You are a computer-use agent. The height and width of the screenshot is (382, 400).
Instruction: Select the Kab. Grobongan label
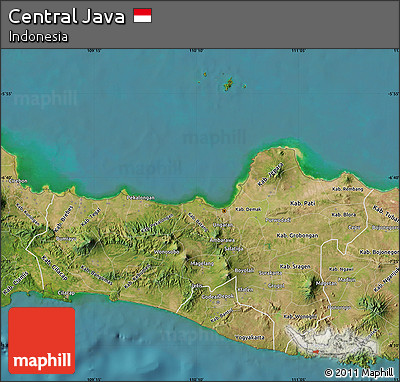(x=297, y=236)
